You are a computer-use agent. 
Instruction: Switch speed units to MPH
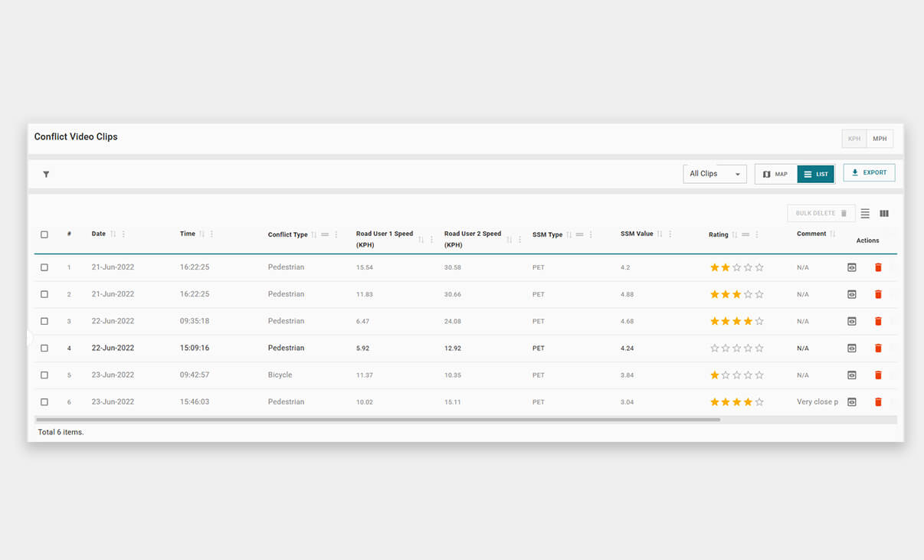tap(880, 139)
